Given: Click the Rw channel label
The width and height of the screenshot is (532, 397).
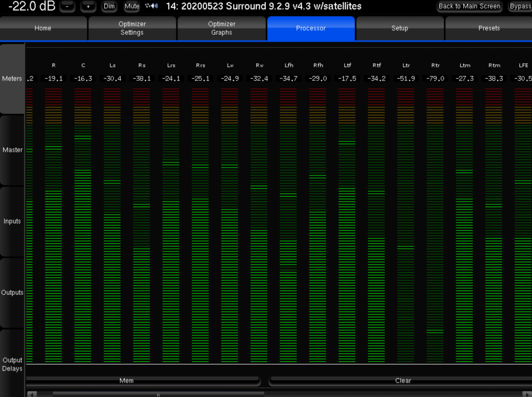Looking at the screenshot, I should (x=260, y=65).
